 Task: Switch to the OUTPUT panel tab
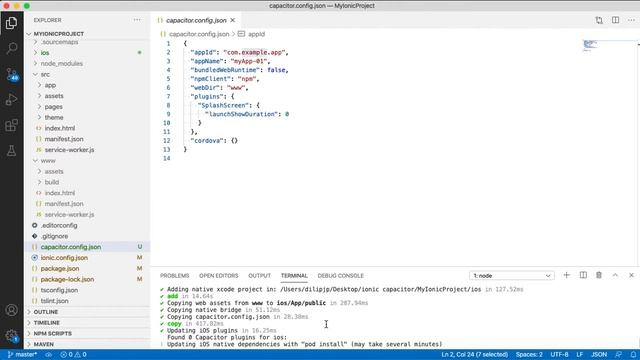260,276
